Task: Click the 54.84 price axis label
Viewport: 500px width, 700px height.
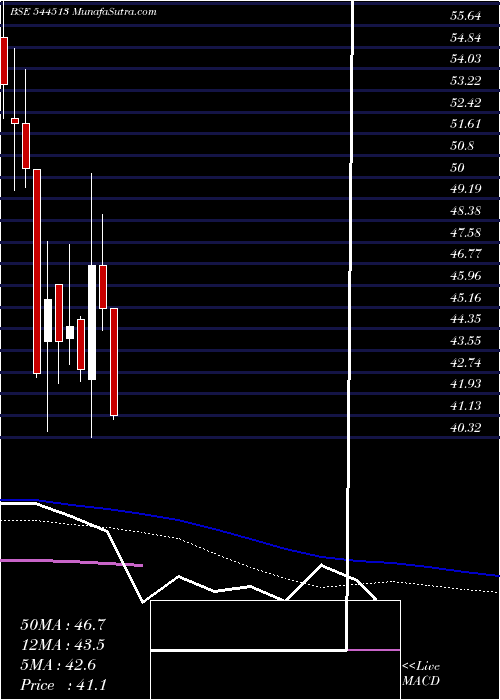Action: pyautogui.click(x=466, y=38)
